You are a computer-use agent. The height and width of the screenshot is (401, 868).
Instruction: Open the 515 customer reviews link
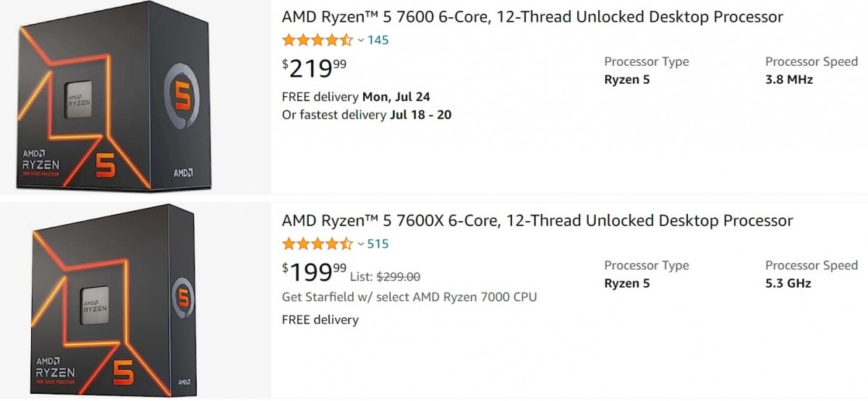click(378, 243)
